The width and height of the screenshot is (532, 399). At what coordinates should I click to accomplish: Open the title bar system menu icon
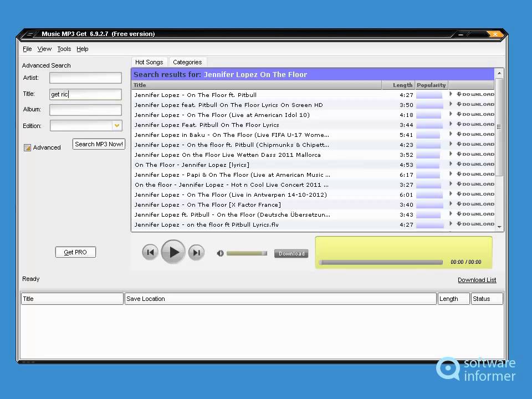(30, 34)
